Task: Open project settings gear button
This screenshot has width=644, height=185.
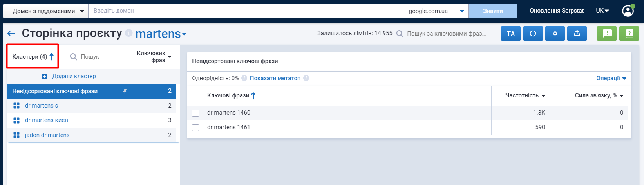Action: [x=555, y=34]
